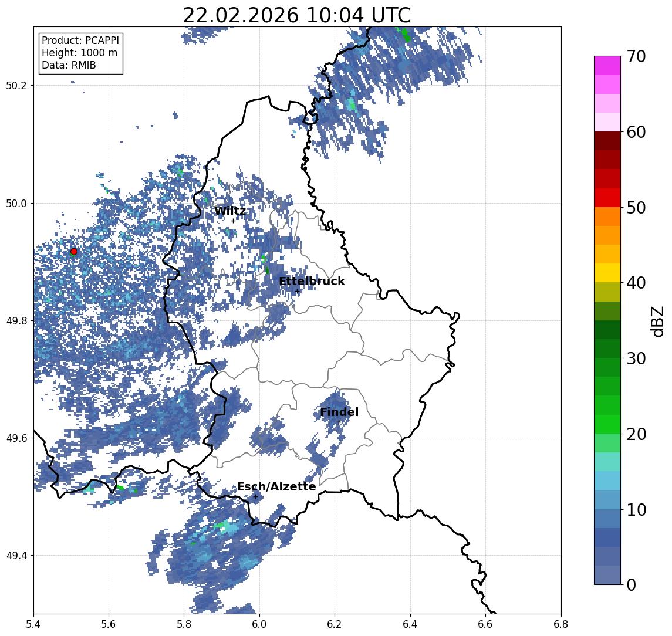672x636 pixels.
Task: Click the 49.8 latitude axis label
Action: tap(16, 320)
